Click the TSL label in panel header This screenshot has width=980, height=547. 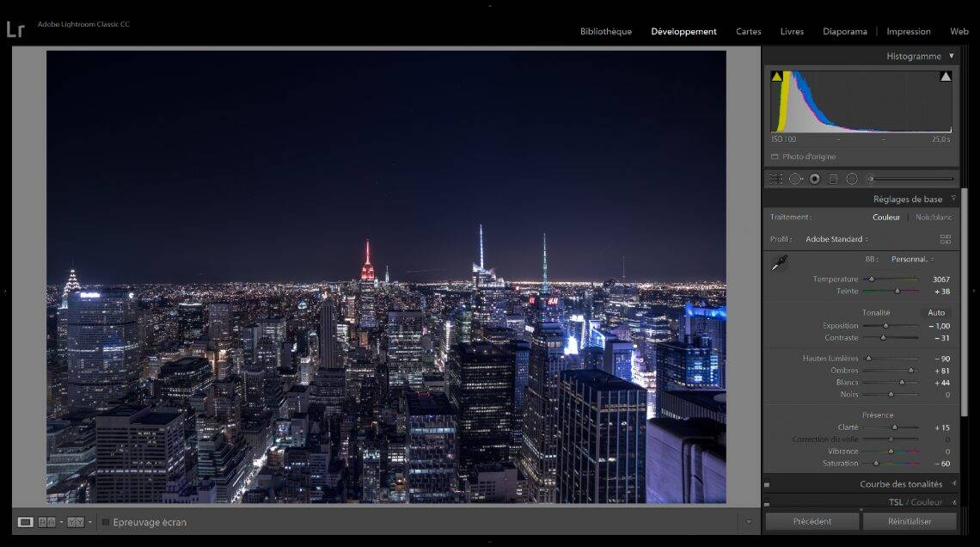[x=896, y=502]
